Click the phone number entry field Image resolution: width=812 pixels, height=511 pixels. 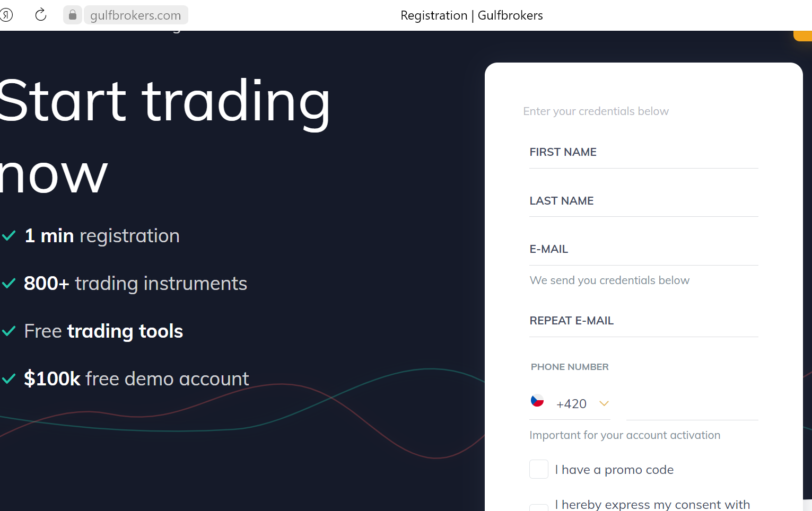[692, 404]
